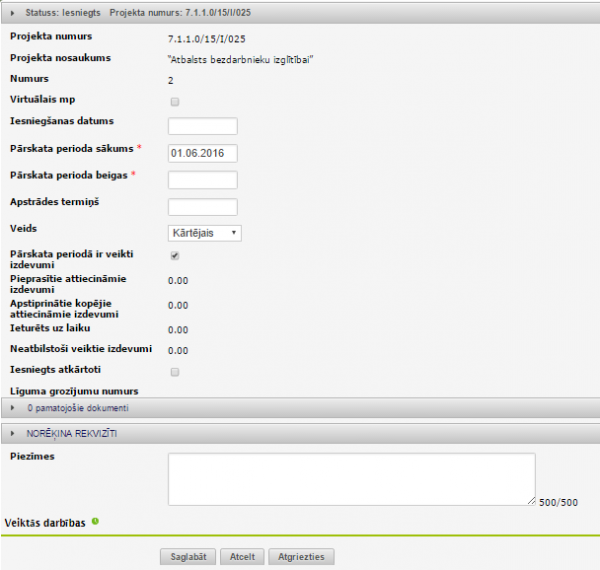Expand the Statuss: Iesniegts header section

coord(12,11)
